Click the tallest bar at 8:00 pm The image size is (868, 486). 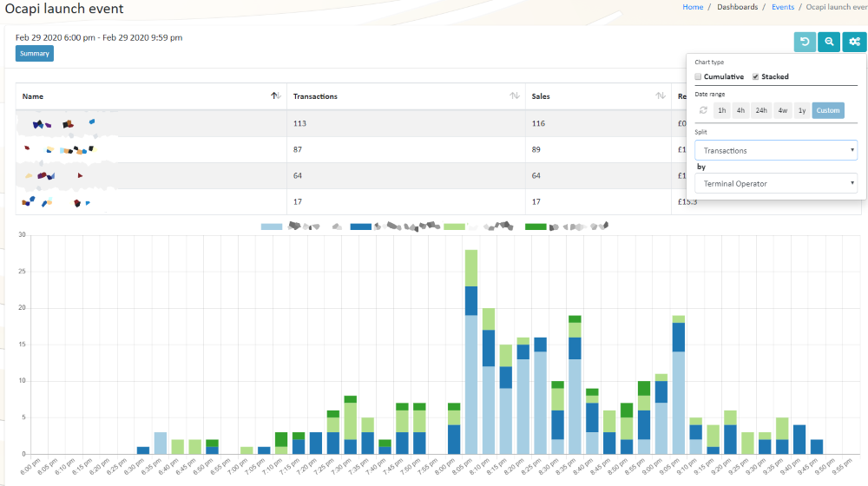471,351
